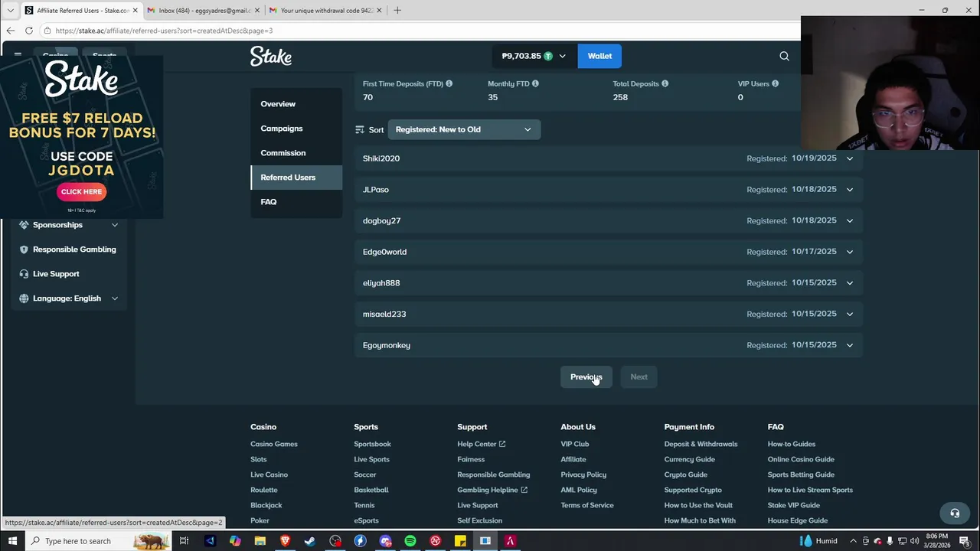Click the VIP Users info icon
The image size is (980, 551).
[x=775, y=83]
